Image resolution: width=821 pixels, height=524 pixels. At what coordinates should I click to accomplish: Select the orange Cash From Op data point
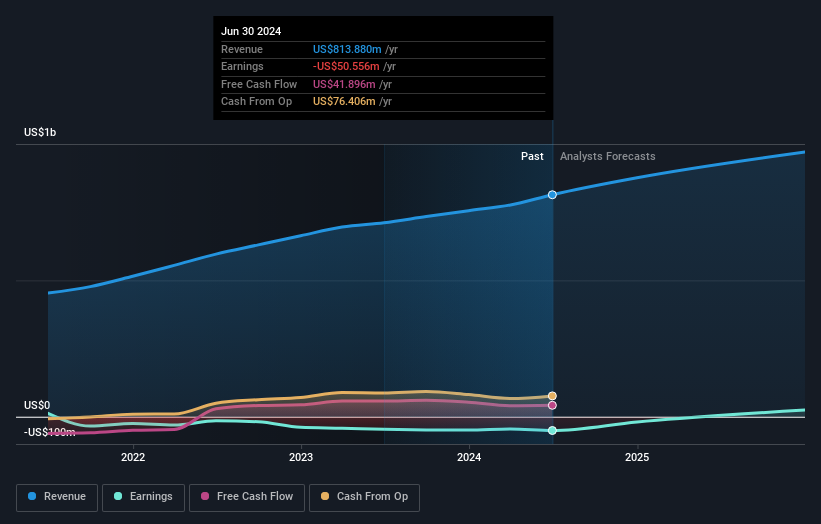tap(552, 396)
